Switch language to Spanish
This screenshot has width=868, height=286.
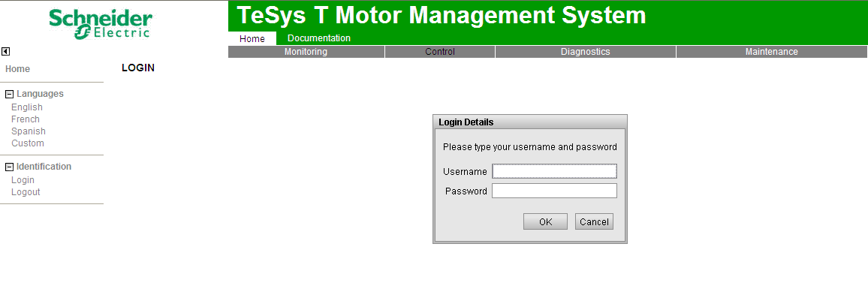click(29, 131)
